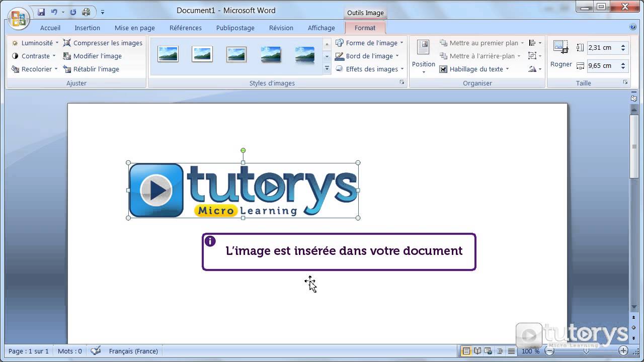Expand the Luminosité dropdown
The width and height of the screenshot is (644, 362).
tap(35, 43)
